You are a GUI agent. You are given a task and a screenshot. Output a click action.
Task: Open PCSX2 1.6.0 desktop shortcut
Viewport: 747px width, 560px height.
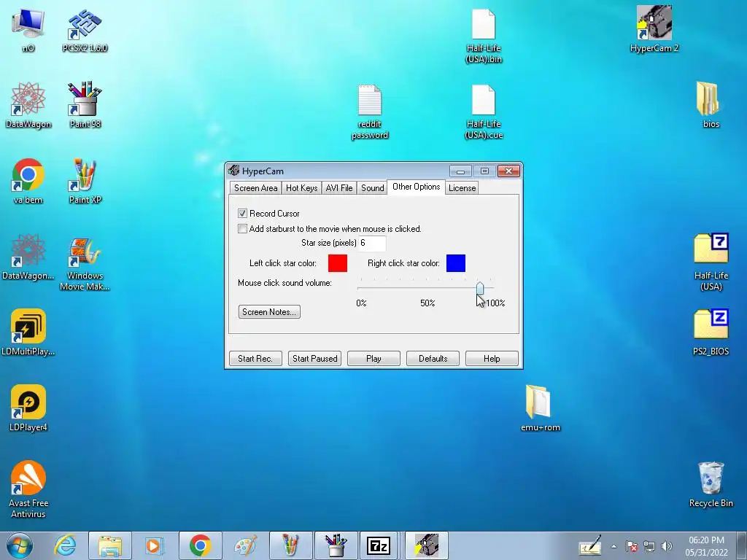[x=85, y=29]
